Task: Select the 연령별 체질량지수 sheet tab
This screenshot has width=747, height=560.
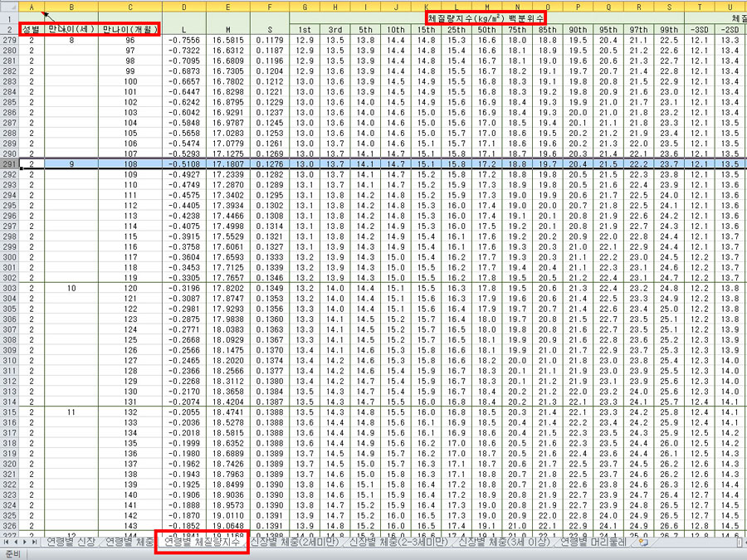Action: [202, 542]
